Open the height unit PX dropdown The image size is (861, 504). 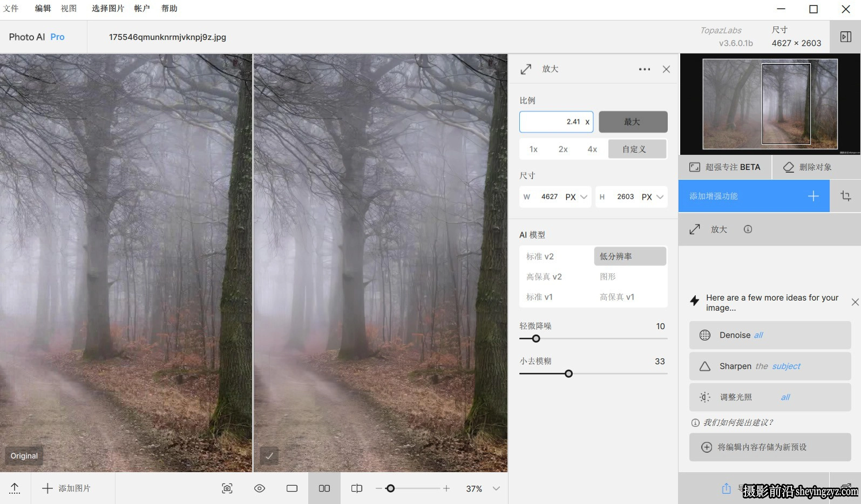tap(653, 197)
